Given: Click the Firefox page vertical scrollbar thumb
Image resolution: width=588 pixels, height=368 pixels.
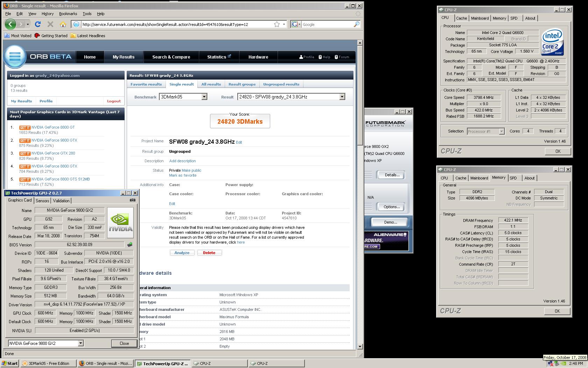Looking at the screenshot, I should coord(360,96).
